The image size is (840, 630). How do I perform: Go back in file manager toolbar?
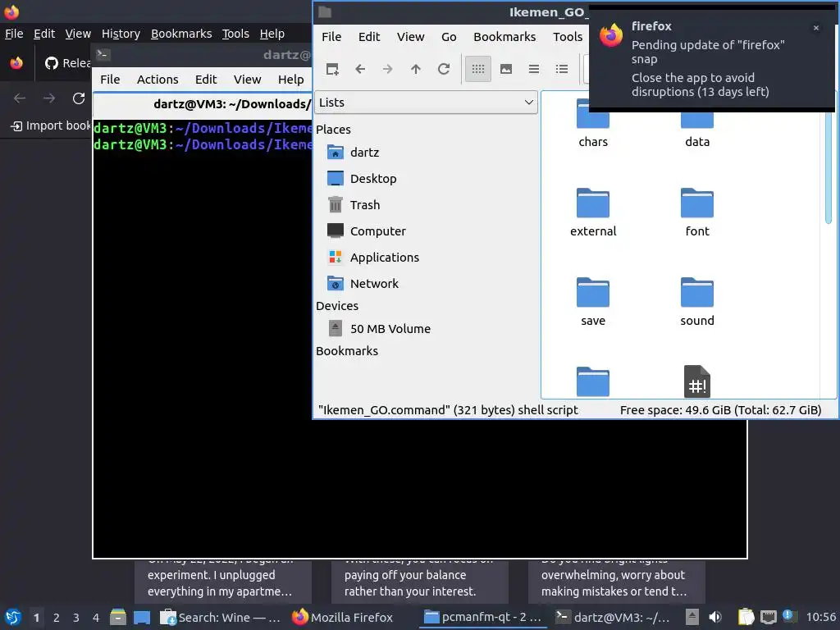click(x=360, y=69)
